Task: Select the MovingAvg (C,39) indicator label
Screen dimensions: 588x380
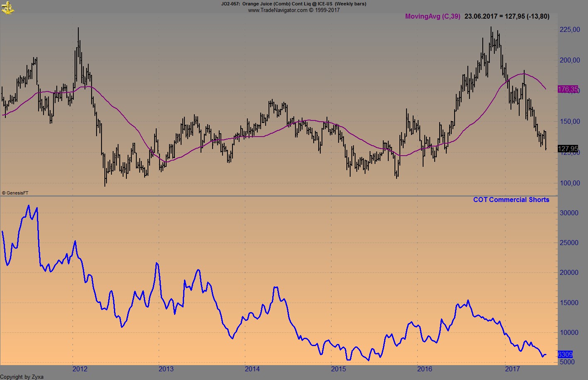Action: [432, 16]
